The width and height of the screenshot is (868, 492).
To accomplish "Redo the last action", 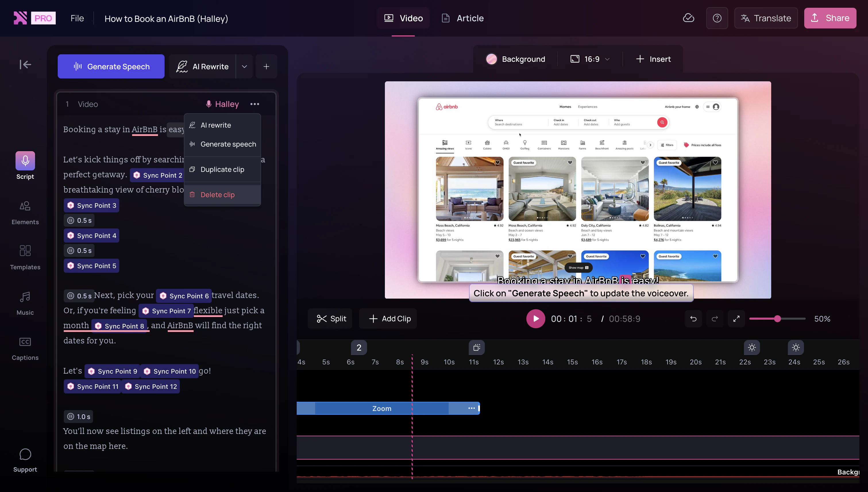I will 715,318.
